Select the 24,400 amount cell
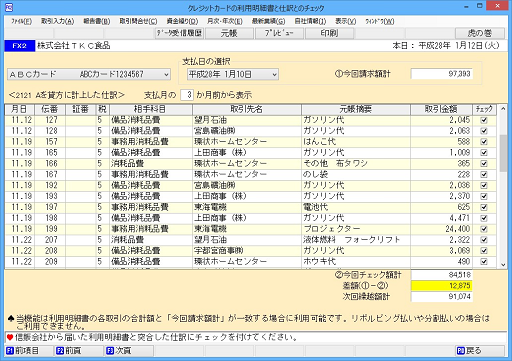Viewport: 512px width, 361px height. tap(441, 229)
